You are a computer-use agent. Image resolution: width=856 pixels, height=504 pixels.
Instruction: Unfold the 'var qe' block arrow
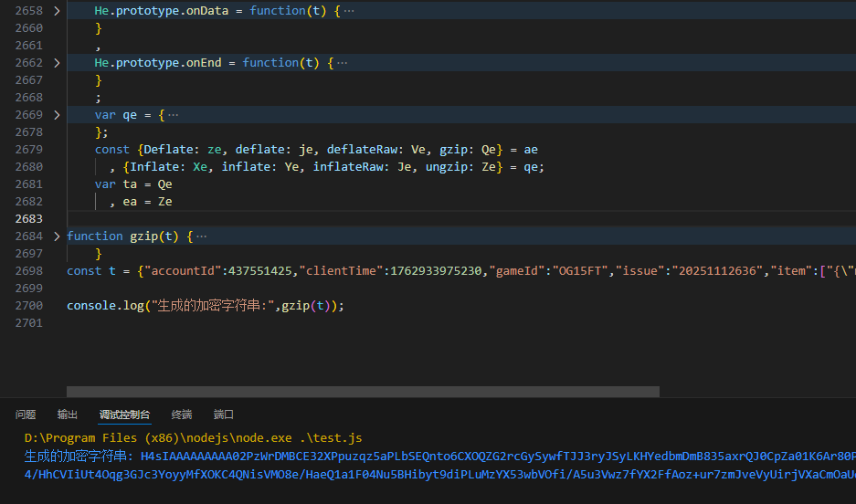[x=57, y=115]
